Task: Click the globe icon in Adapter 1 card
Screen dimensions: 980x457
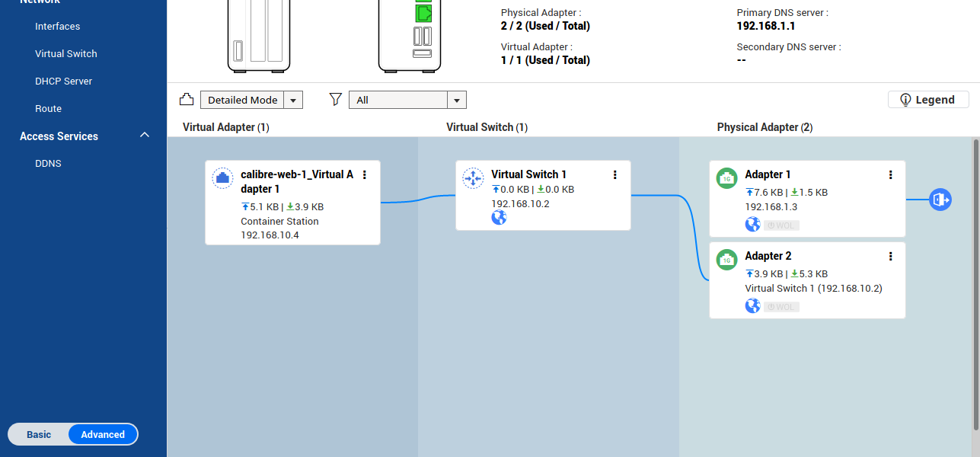Action: [x=752, y=225]
